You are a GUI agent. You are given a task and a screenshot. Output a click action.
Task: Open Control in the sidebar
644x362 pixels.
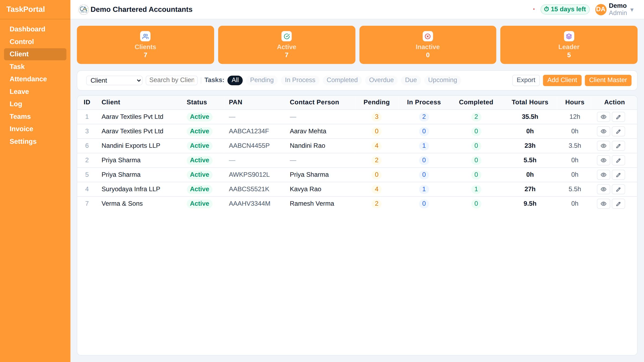pyautogui.click(x=35, y=42)
